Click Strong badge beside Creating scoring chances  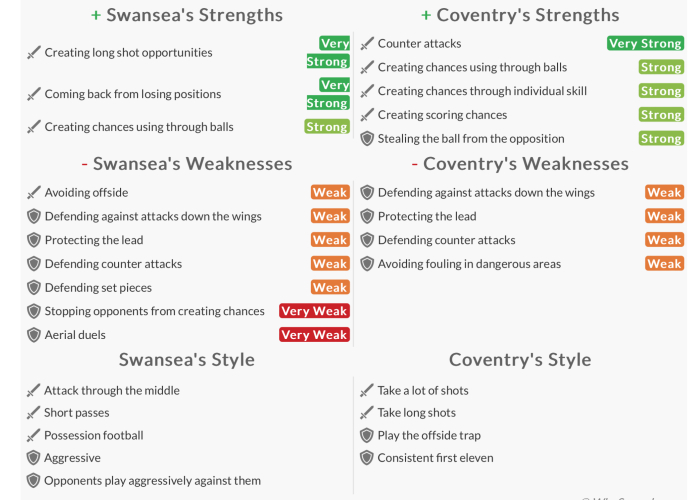tap(661, 115)
